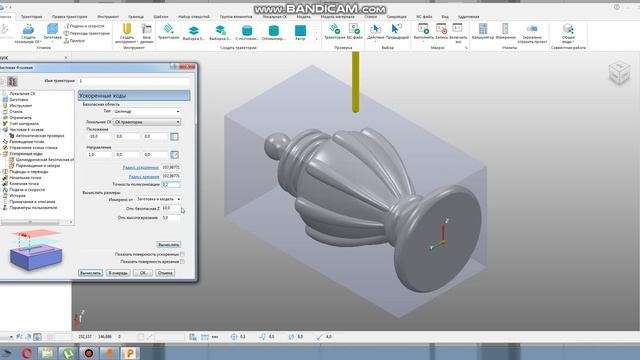Click the second Выборка roughing icon

click(x=220, y=30)
